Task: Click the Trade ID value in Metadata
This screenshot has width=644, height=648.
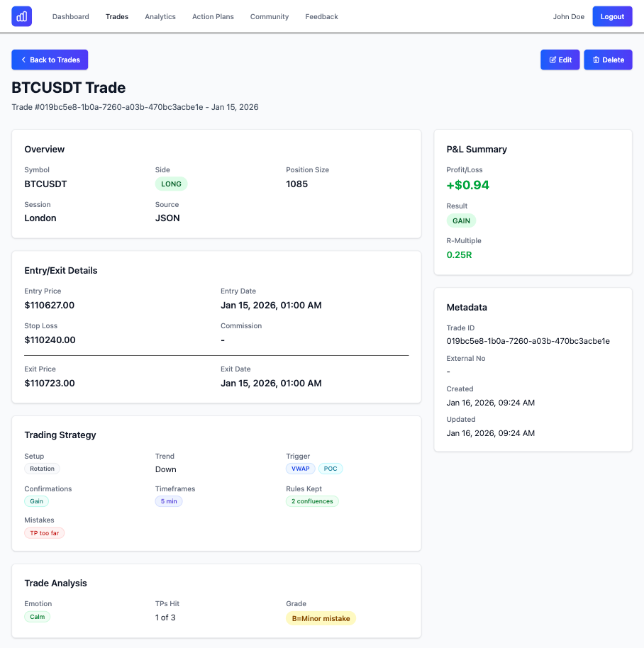Action: (x=528, y=341)
